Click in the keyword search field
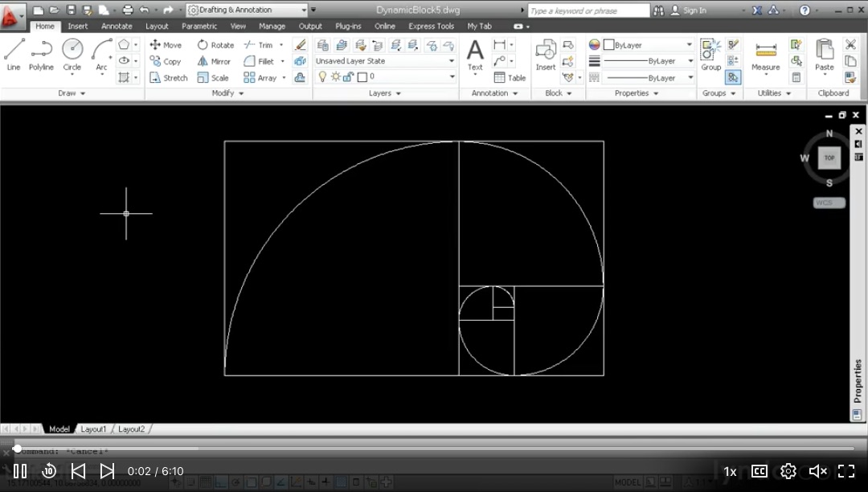 coord(588,10)
